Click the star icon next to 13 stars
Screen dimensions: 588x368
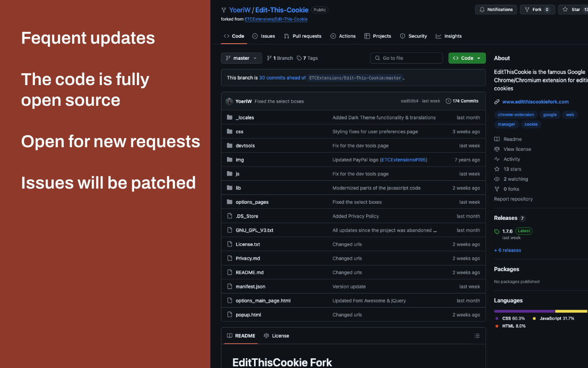pyautogui.click(x=497, y=169)
